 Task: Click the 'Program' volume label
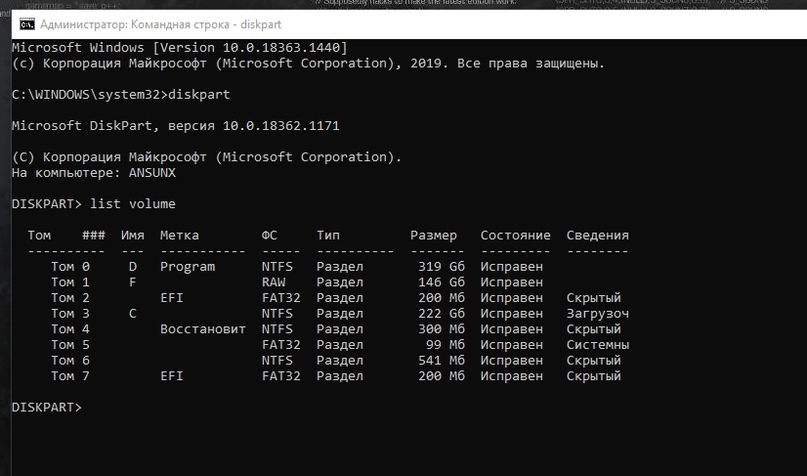187,267
